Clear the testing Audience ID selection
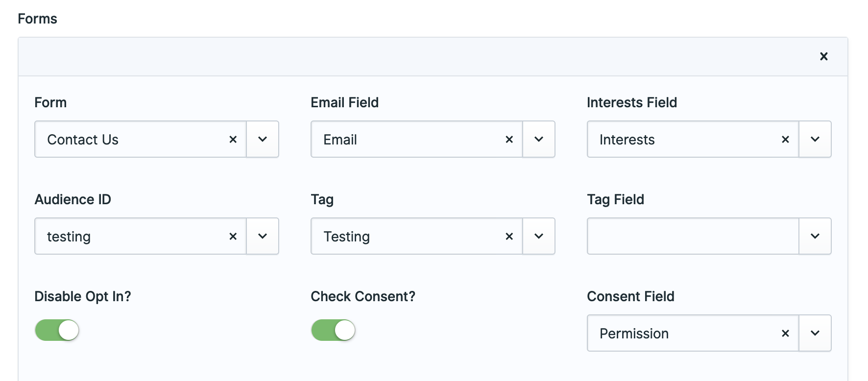Image resolution: width=868 pixels, height=381 pixels. pos(233,237)
